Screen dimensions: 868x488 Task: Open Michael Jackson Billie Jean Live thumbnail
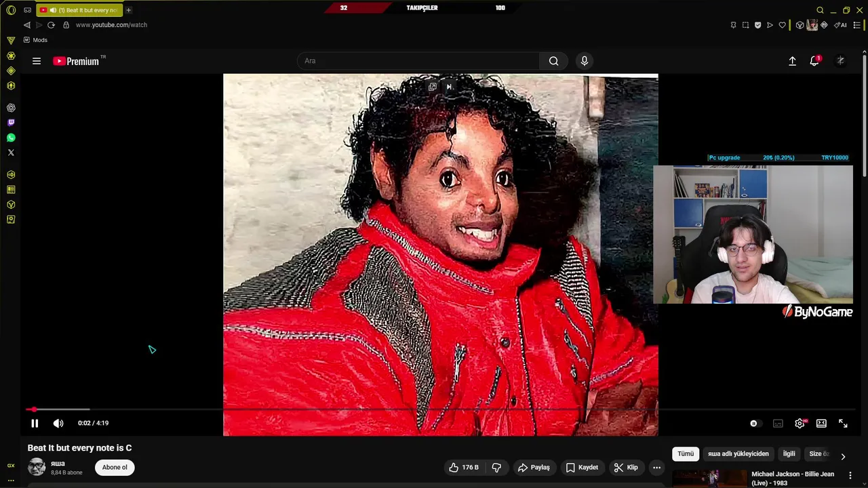pyautogui.click(x=710, y=479)
